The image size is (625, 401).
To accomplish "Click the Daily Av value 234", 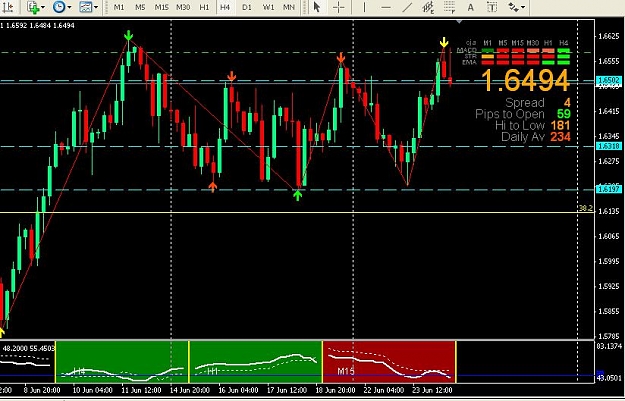I will (560, 137).
